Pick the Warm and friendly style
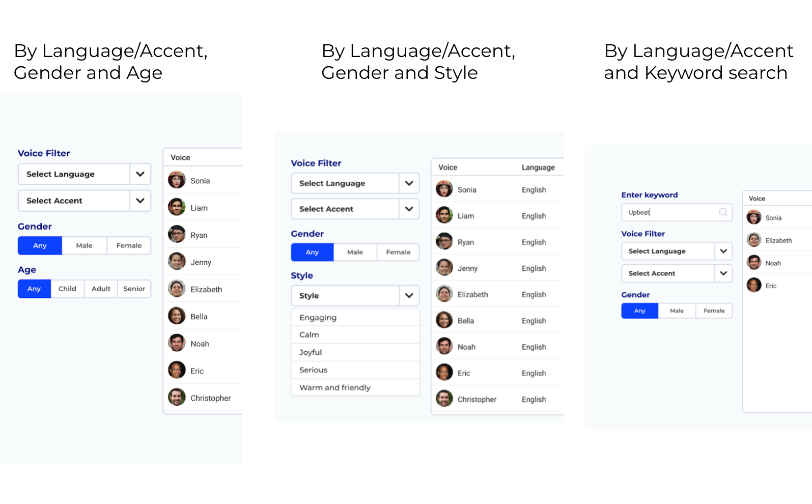Screen dimensions: 812x504 tap(335, 387)
